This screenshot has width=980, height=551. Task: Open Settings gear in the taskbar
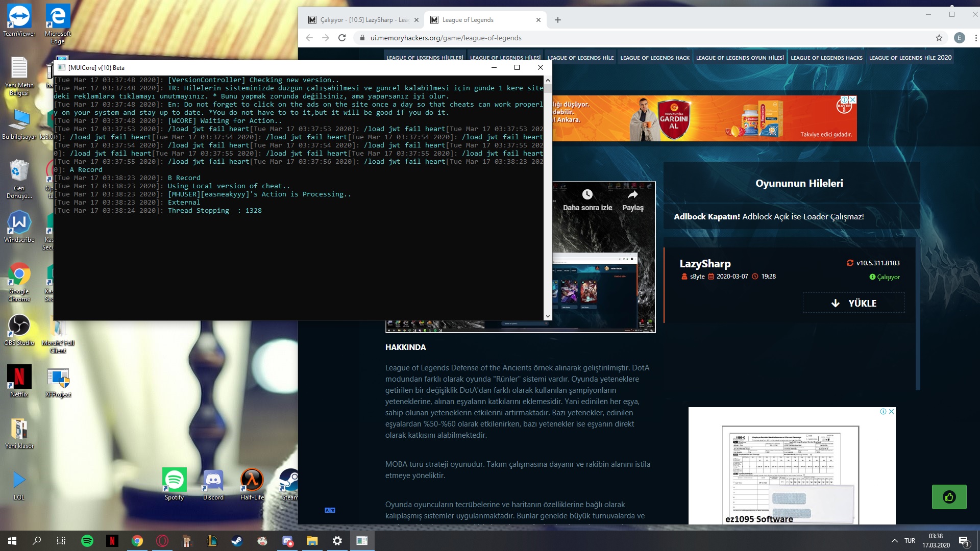tap(337, 541)
